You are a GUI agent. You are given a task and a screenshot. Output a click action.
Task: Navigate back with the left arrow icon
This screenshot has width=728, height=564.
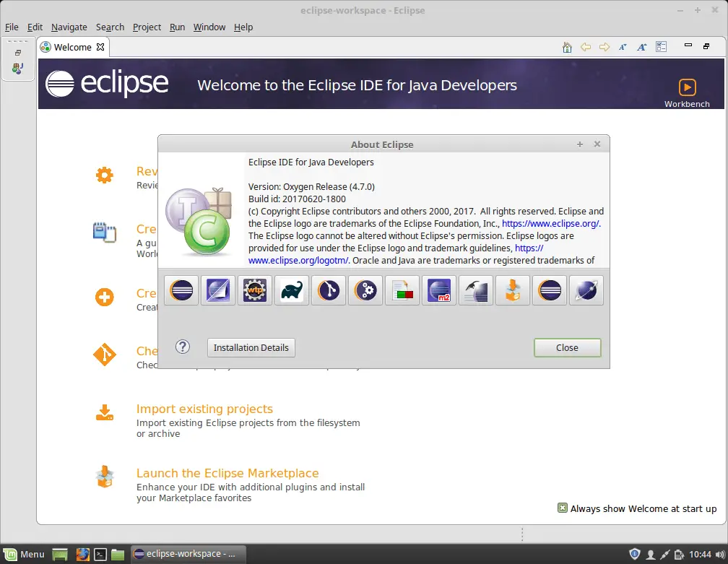pos(586,47)
